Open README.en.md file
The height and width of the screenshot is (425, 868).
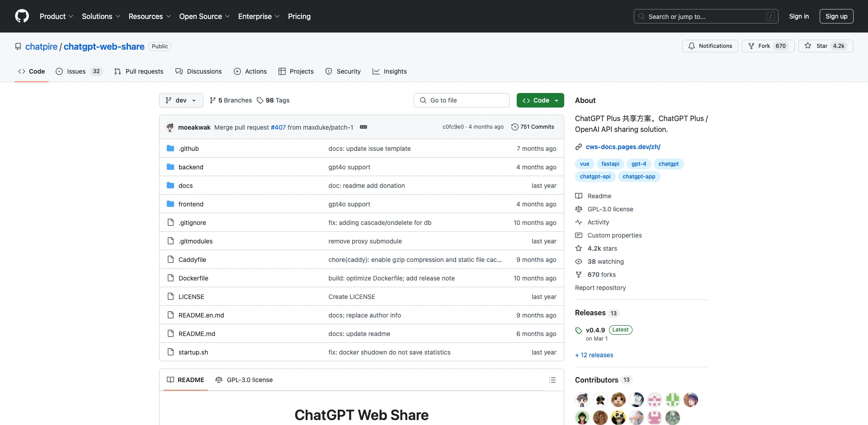point(201,315)
